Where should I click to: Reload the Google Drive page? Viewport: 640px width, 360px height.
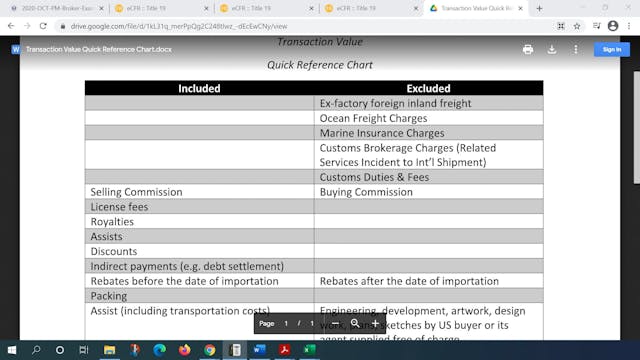(x=43, y=26)
